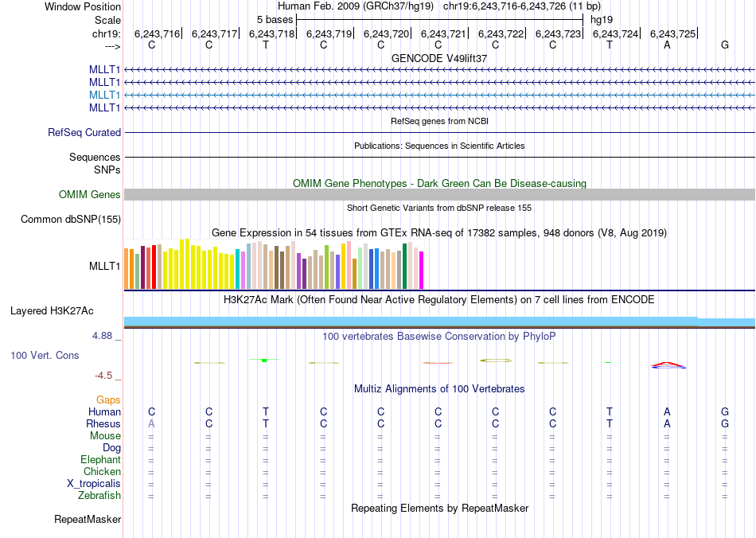Click the gray OMIM Genes bar
The height and width of the screenshot is (538, 756).
pyautogui.click(x=439, y=195)
